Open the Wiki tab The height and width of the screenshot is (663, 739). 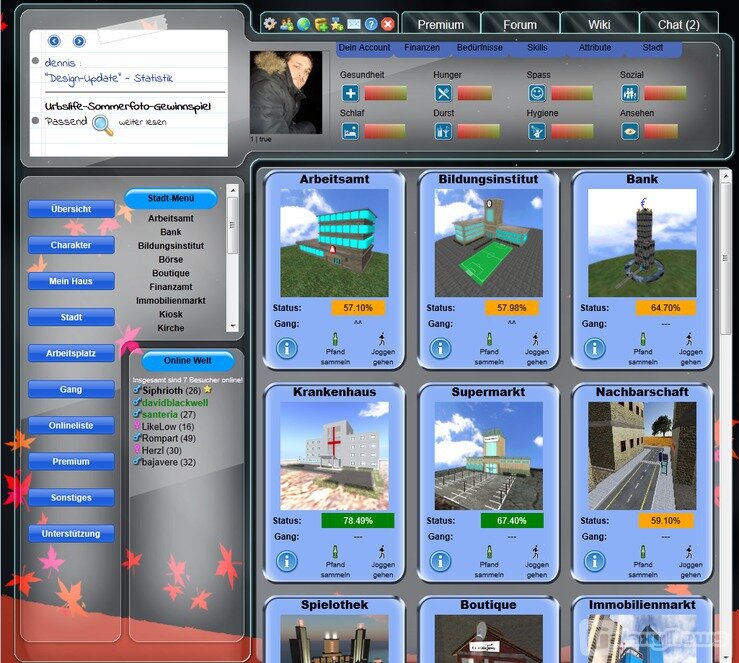[599, 25]
